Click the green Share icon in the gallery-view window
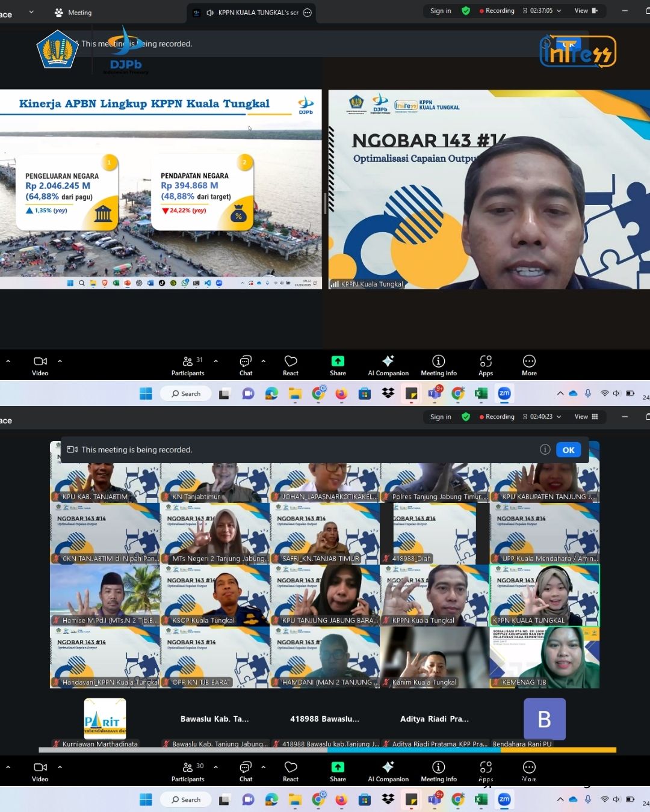 coord(338,771)
